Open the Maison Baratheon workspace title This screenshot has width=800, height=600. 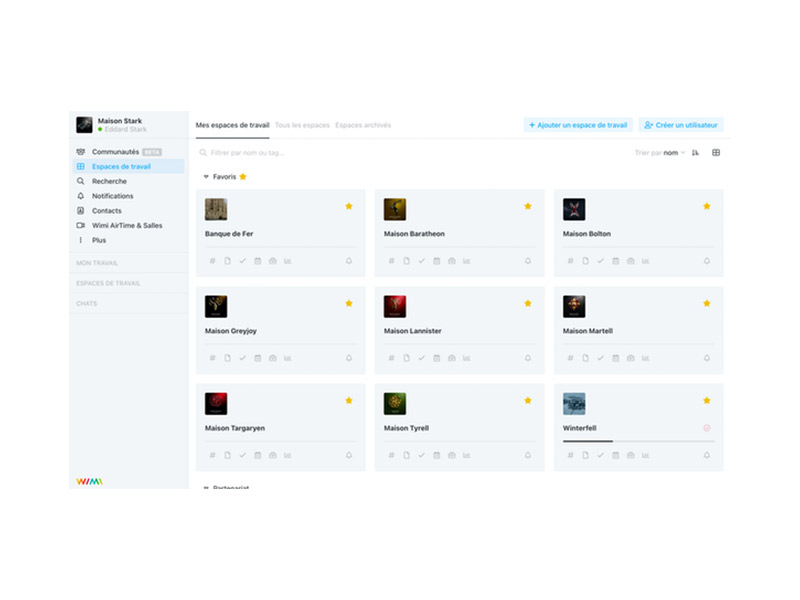point(414,234)
